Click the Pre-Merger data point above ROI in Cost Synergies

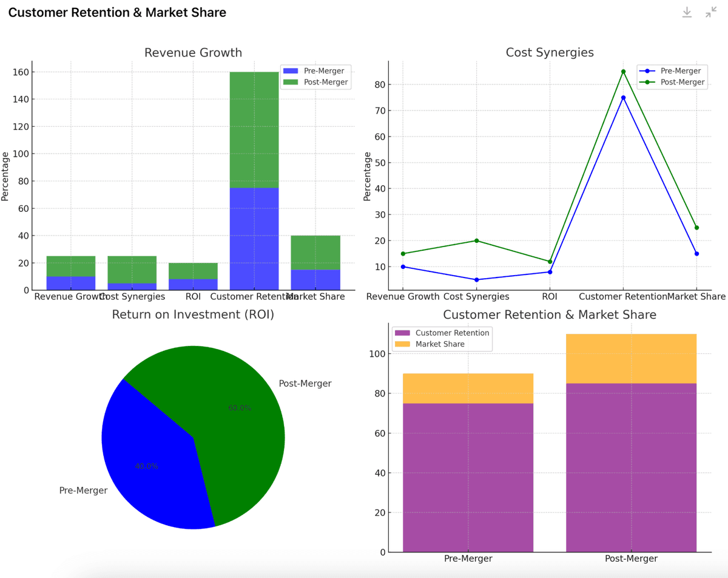tap(550, 272)
